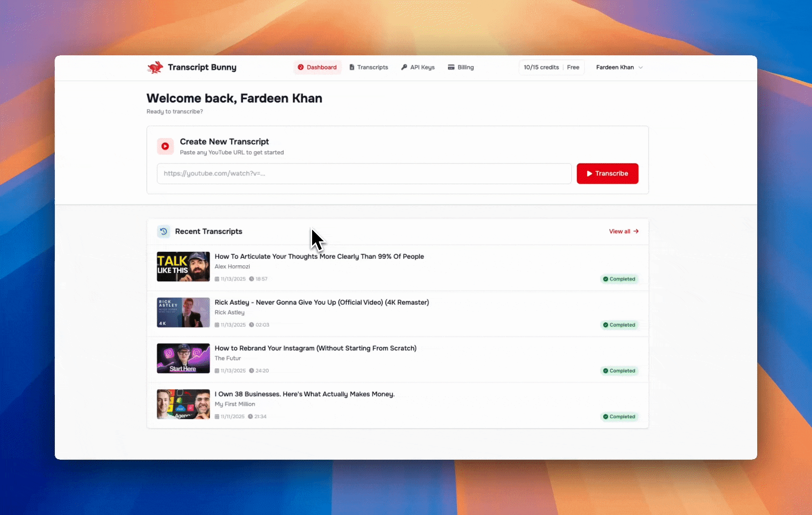
Task: Click the Billing credit card icon
Action: [451, 67]
